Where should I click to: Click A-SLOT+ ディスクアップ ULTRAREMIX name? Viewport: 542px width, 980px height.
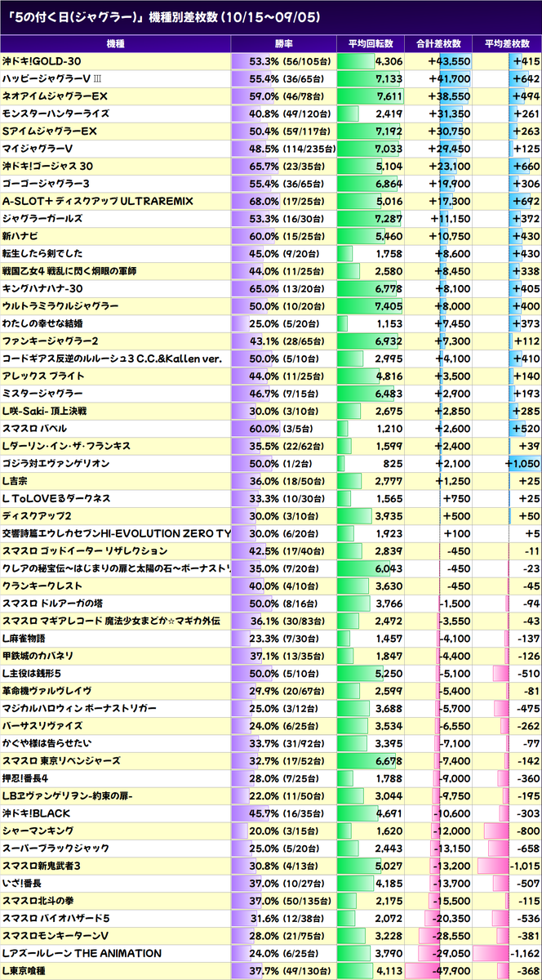[97, 201]
